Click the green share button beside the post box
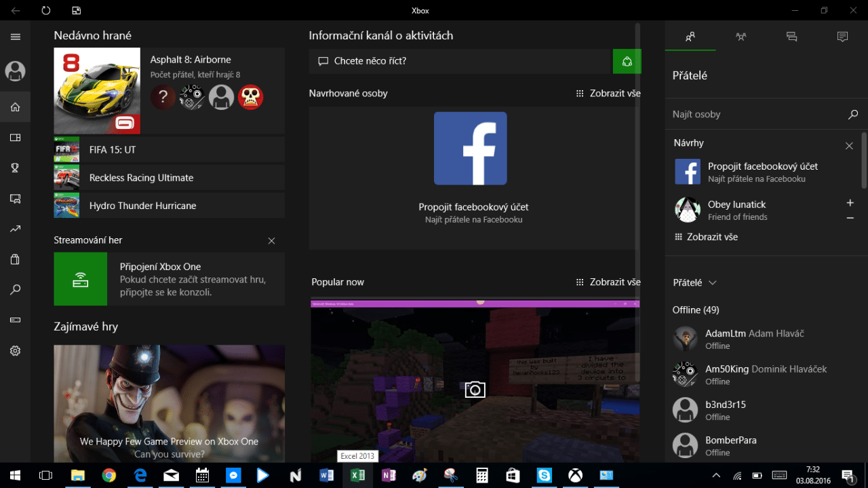 627,61
